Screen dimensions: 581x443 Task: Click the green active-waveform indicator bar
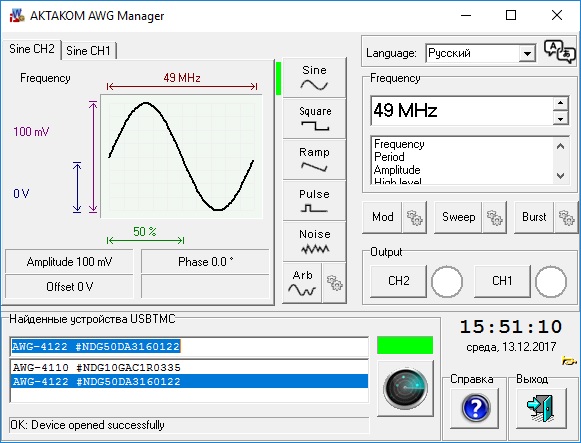278,79
